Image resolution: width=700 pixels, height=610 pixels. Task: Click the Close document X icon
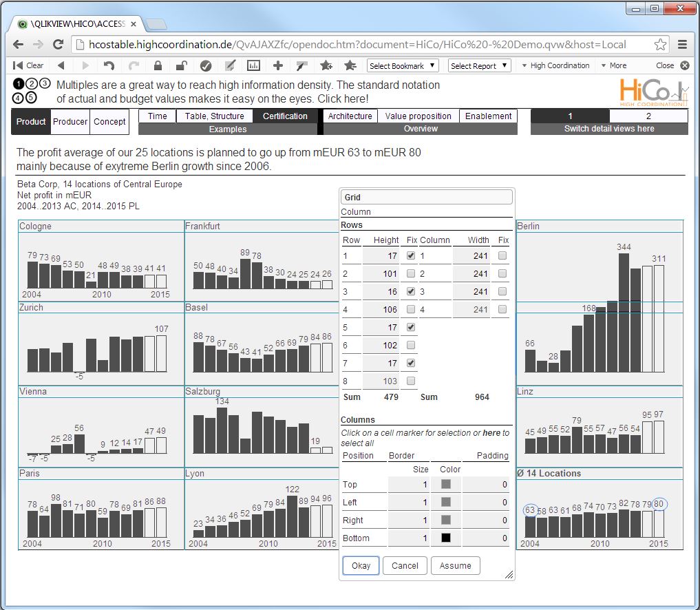(x=685, y=65)
